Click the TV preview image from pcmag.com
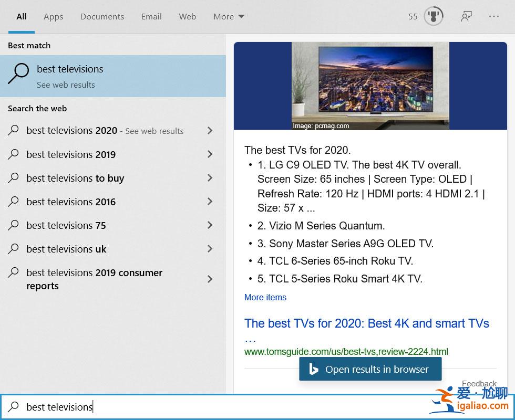 pyautogui.click(x=370, y=86)
